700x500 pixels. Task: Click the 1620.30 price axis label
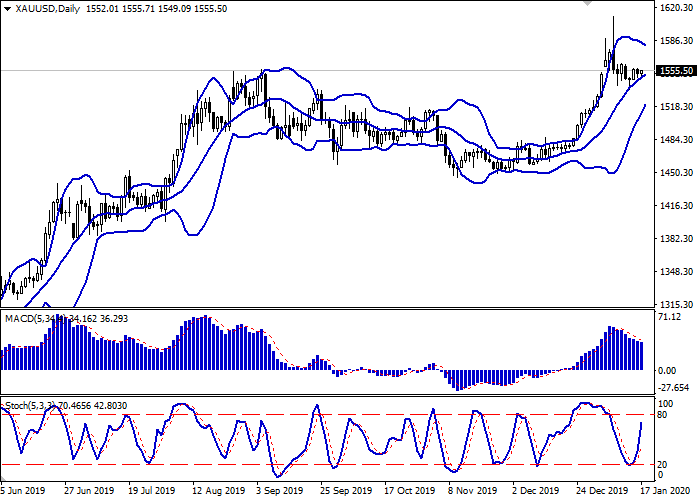(x=677, y=8)
